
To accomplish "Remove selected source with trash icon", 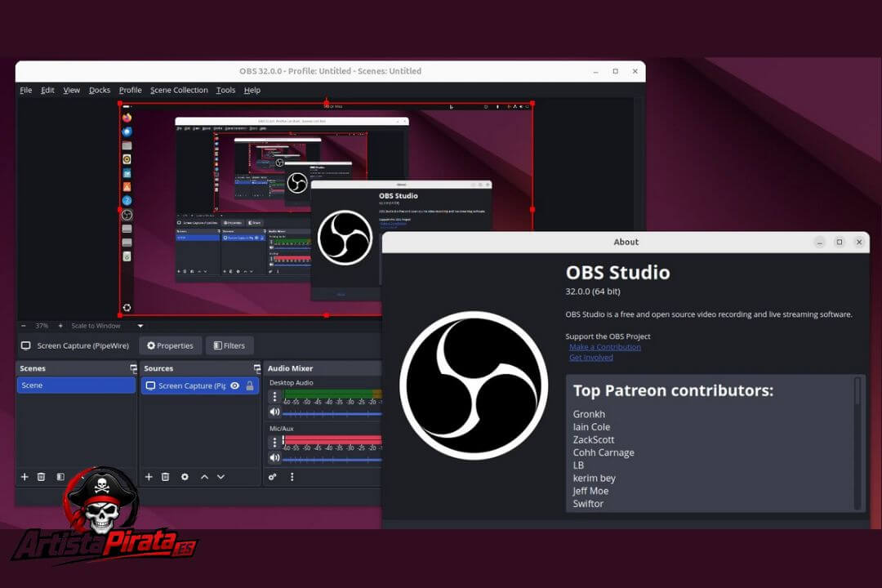I will point(165,477).
